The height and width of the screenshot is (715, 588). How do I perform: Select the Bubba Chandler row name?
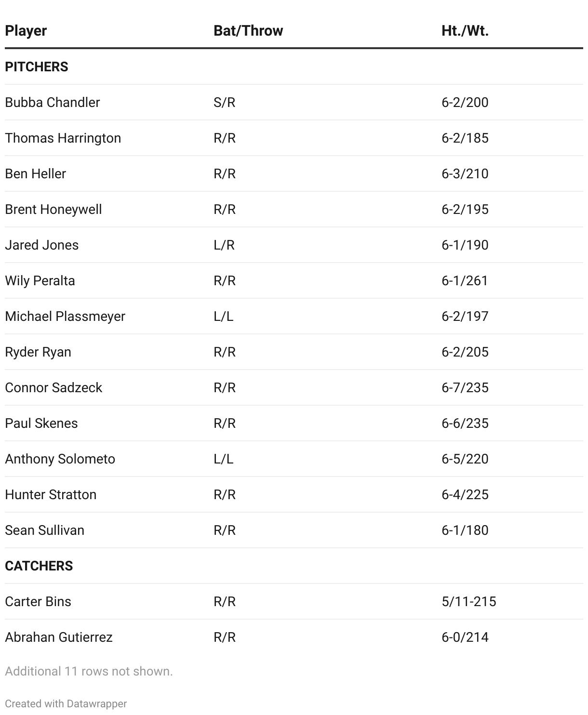53,102
